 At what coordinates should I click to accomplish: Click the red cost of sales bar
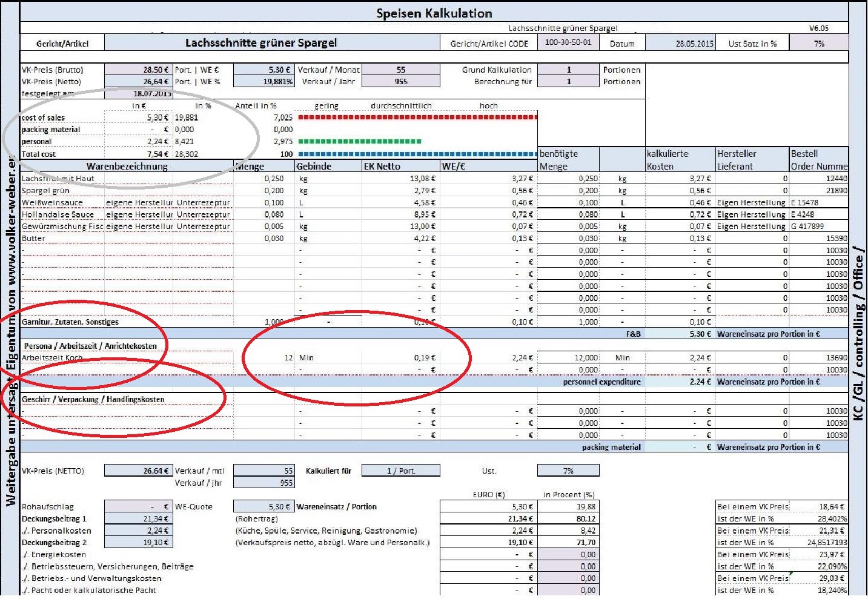417,117
